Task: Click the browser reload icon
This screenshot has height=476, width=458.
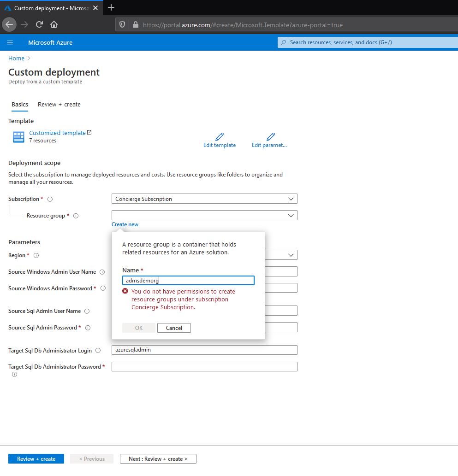Action: (39, 25)
